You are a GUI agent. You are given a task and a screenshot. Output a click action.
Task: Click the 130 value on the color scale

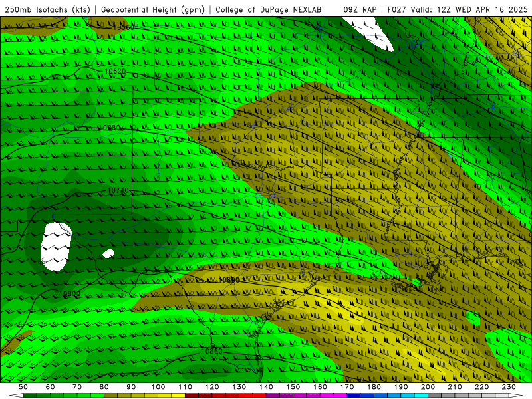coord(239,387)
